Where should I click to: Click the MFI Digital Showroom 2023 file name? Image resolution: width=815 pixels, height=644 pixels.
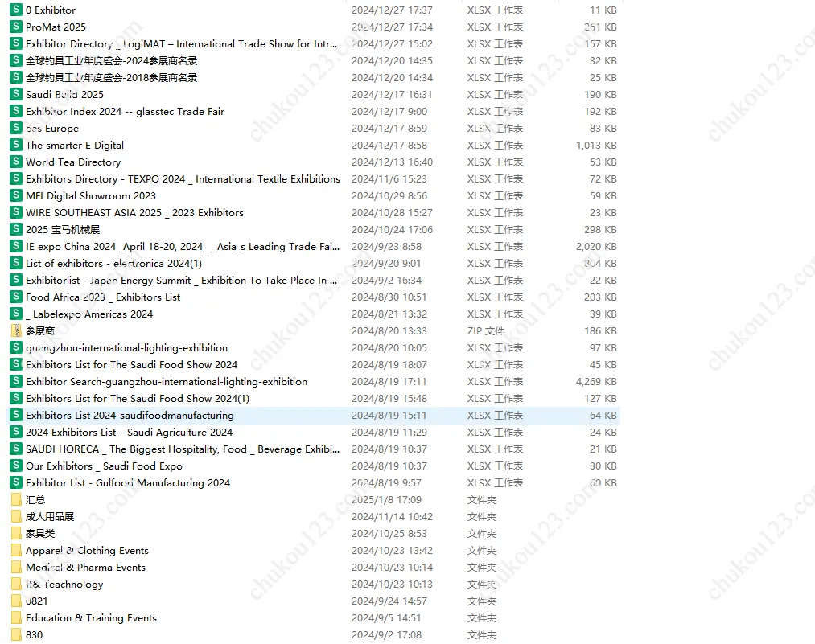[x=91, y=196]
